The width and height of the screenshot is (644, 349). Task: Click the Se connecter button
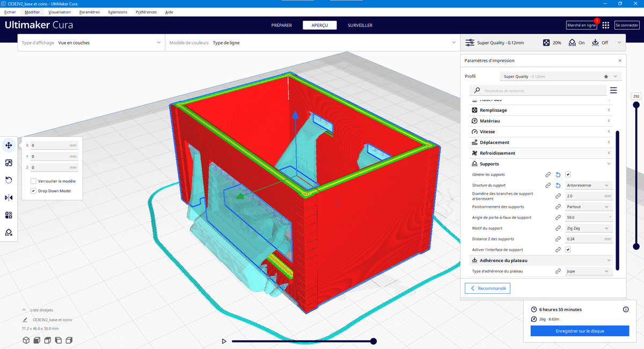pos(626,25)
